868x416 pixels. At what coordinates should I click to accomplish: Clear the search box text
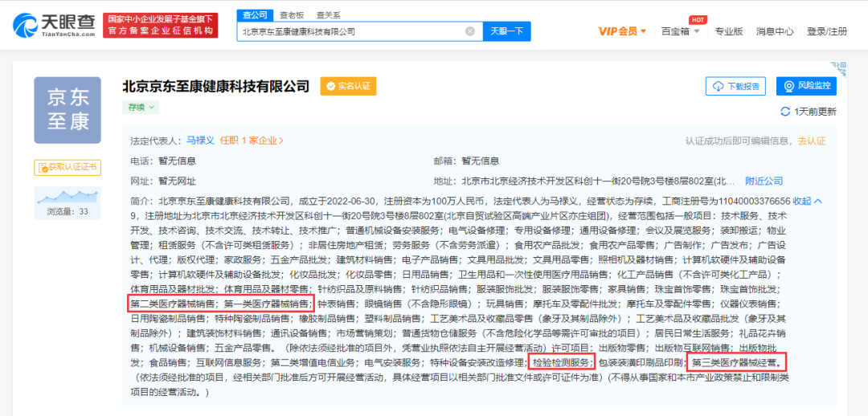click(470, 31)
